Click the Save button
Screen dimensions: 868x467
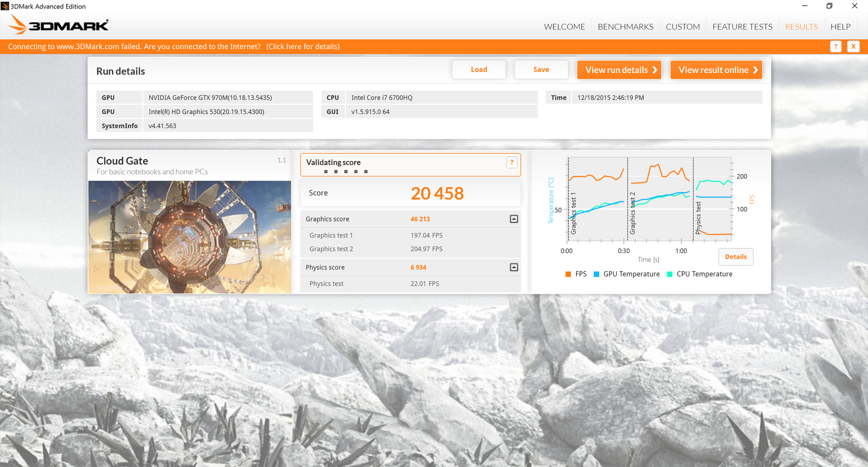click(541, 70)
